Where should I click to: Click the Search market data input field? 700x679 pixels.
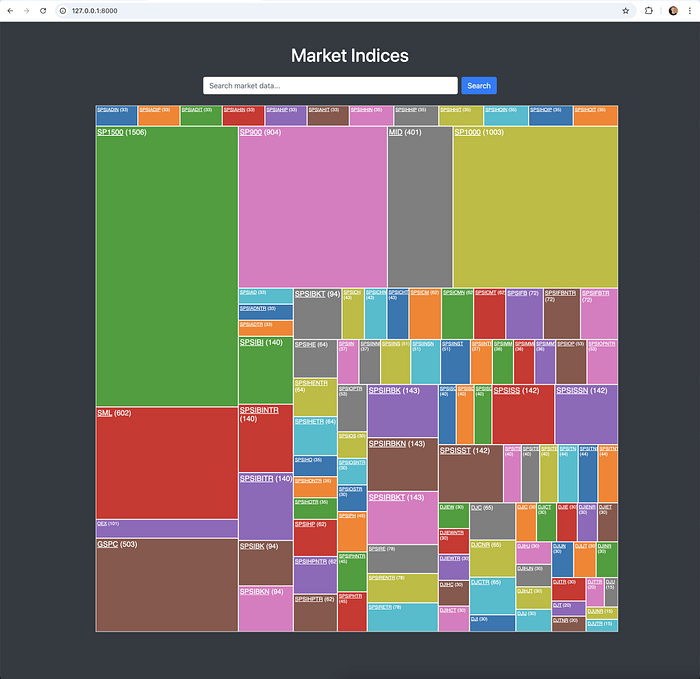point(330,86)
